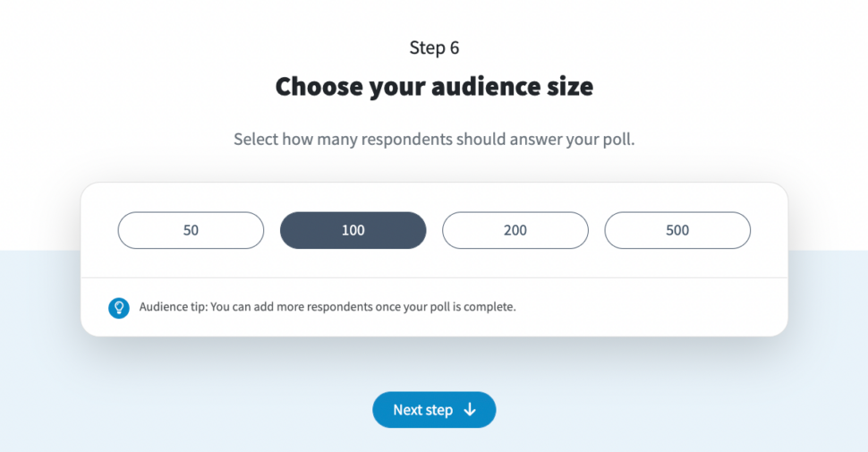The width and height of the screenshot is (868, 452).
Task: Click the word "poll." ending the subtitle
Action: click(x=617, y=140)
